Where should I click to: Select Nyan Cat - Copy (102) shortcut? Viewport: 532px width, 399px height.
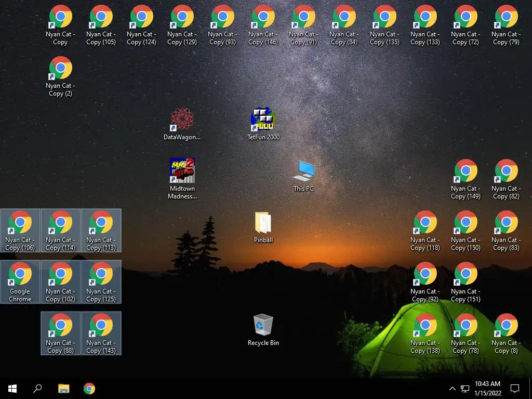pyautogui.click(x=60, y=282)
